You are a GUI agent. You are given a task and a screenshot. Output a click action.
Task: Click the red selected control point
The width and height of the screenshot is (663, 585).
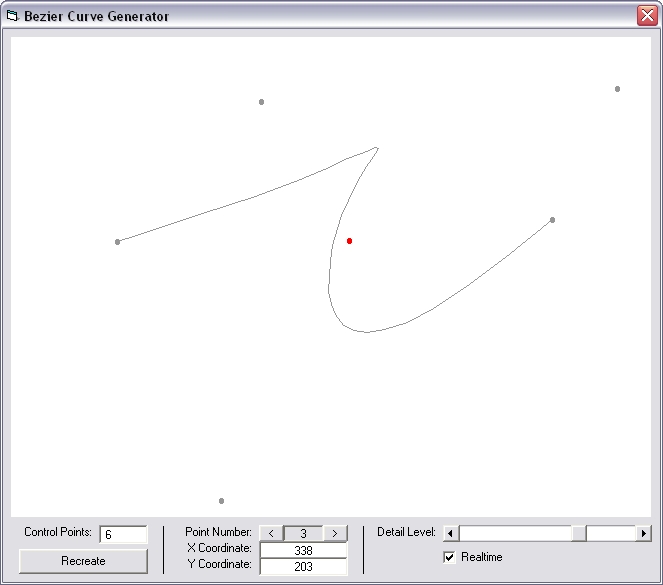349,241
